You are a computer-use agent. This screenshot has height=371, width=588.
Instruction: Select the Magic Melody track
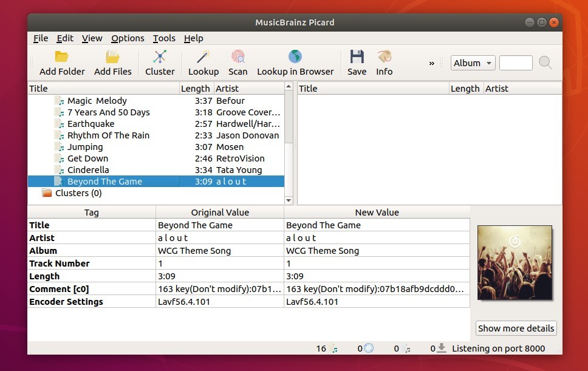click(156, 101)
